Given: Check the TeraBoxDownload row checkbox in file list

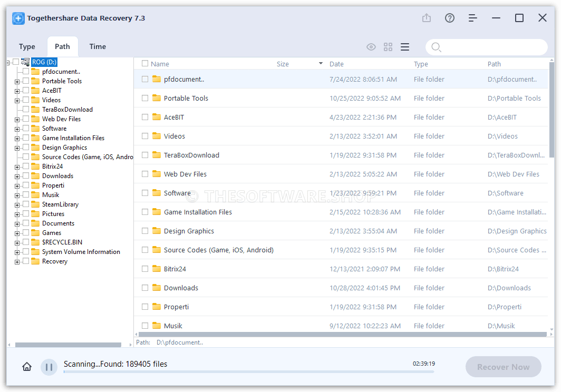Looking at the screenshot, I should [145, 155].
